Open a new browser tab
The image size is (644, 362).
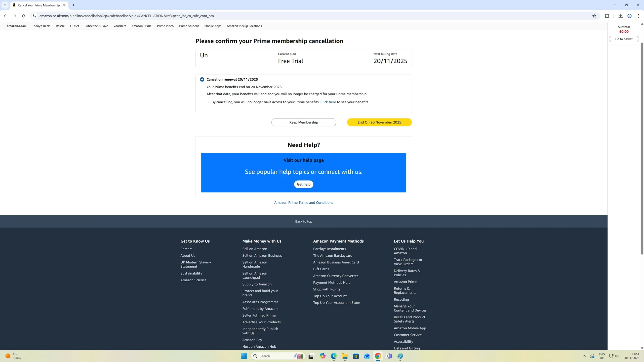pyautogui.click(x=73, y=5)
